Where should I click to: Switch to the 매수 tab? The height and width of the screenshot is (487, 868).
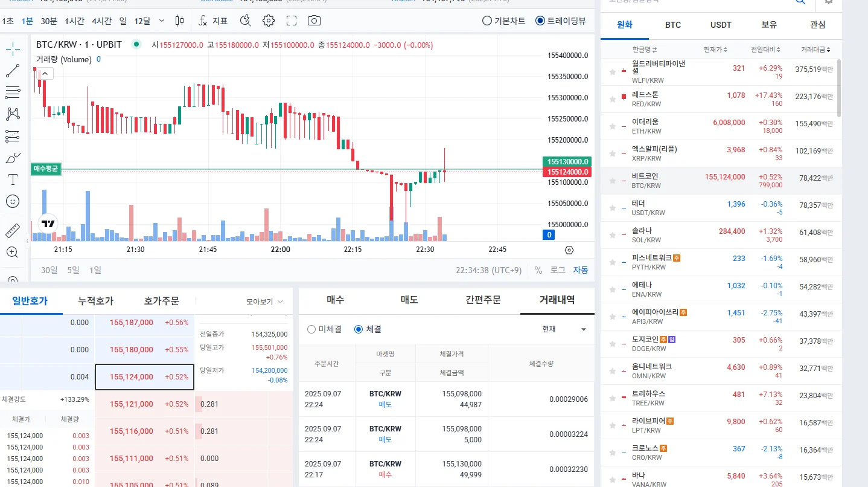pos(336,300)
